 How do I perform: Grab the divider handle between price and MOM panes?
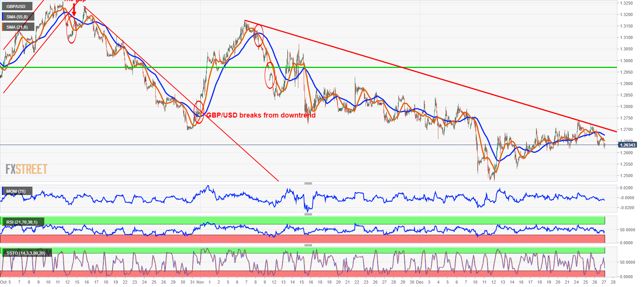click(x=308, y=183)
